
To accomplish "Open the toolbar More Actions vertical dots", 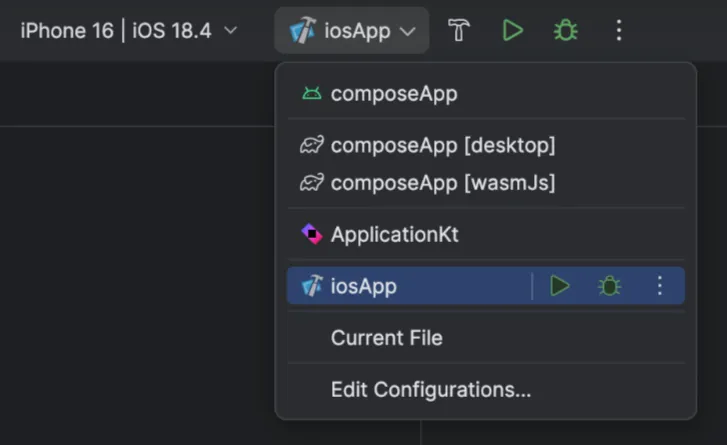I will [x=619, y=31].
